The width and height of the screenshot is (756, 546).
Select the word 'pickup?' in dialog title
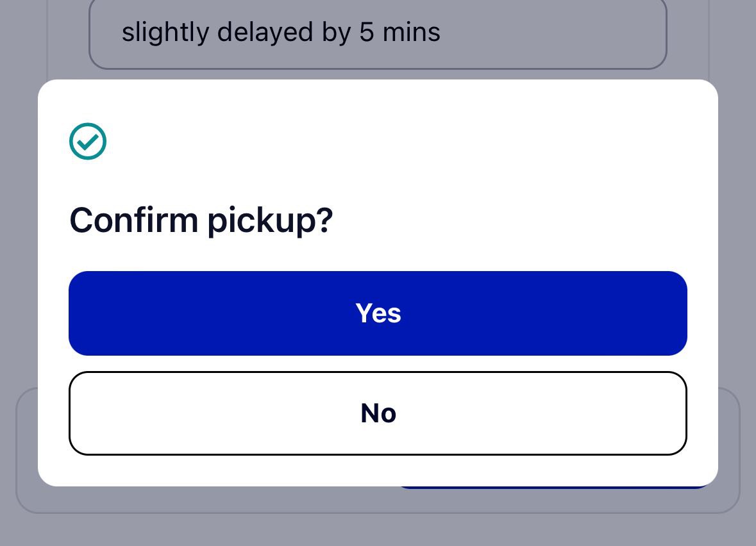270,222
